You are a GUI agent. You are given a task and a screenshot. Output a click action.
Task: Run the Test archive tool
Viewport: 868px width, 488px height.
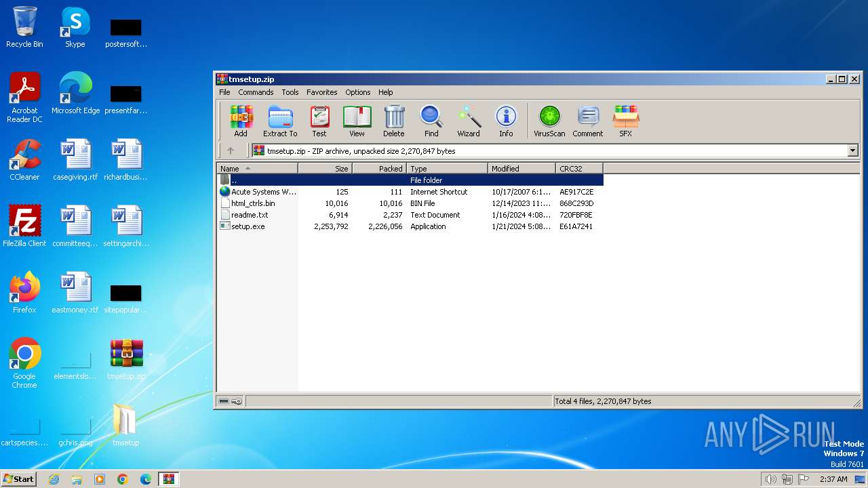[319, 121]
